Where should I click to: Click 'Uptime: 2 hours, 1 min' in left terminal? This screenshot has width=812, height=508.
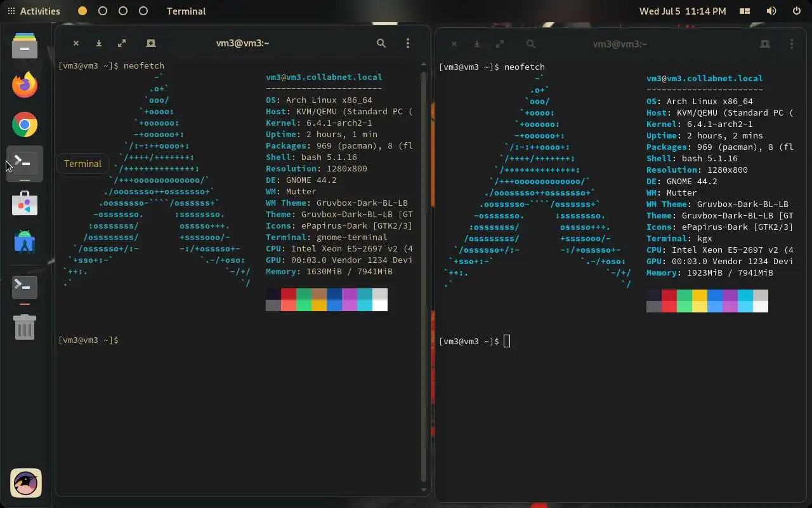click(x=322, y=134)
